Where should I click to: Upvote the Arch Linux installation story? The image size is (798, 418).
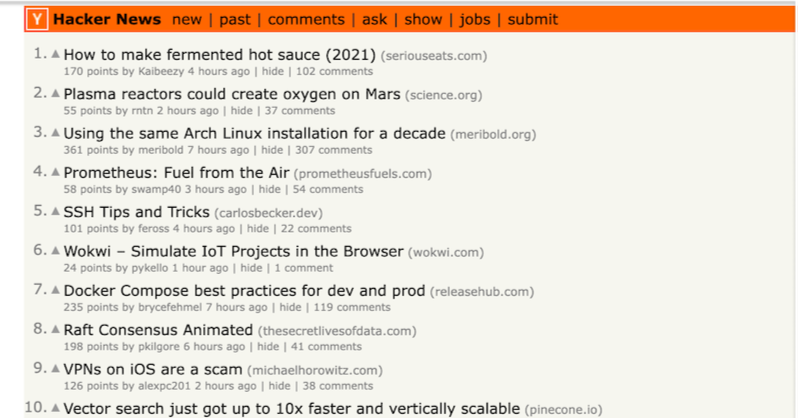pos(55,133)
